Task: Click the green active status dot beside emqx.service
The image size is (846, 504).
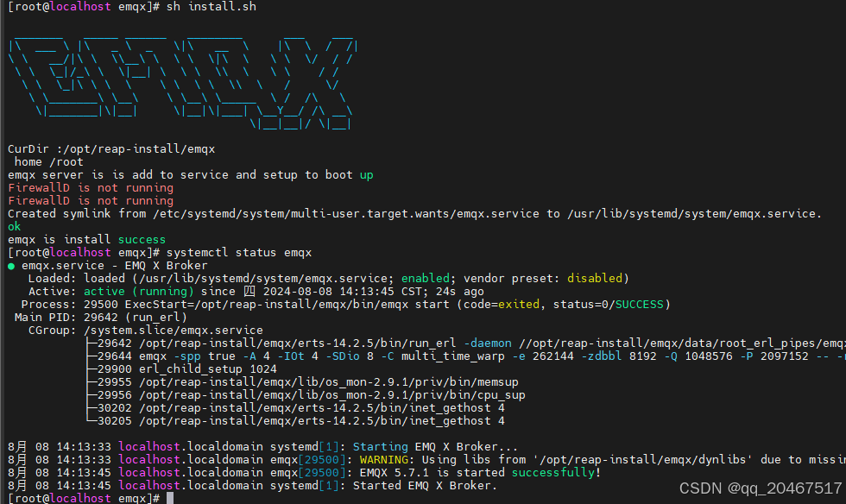Action: (x=11, y=266)
